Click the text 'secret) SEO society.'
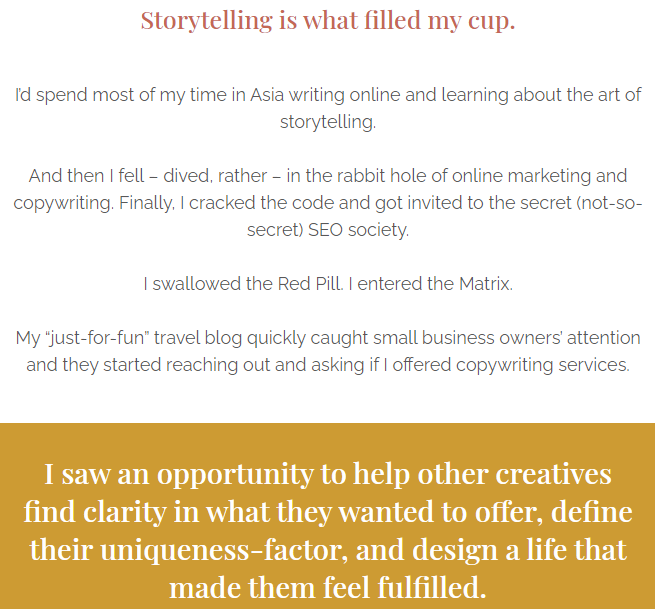The width and height of the screenshot is (655, 609). pos(328,230)
